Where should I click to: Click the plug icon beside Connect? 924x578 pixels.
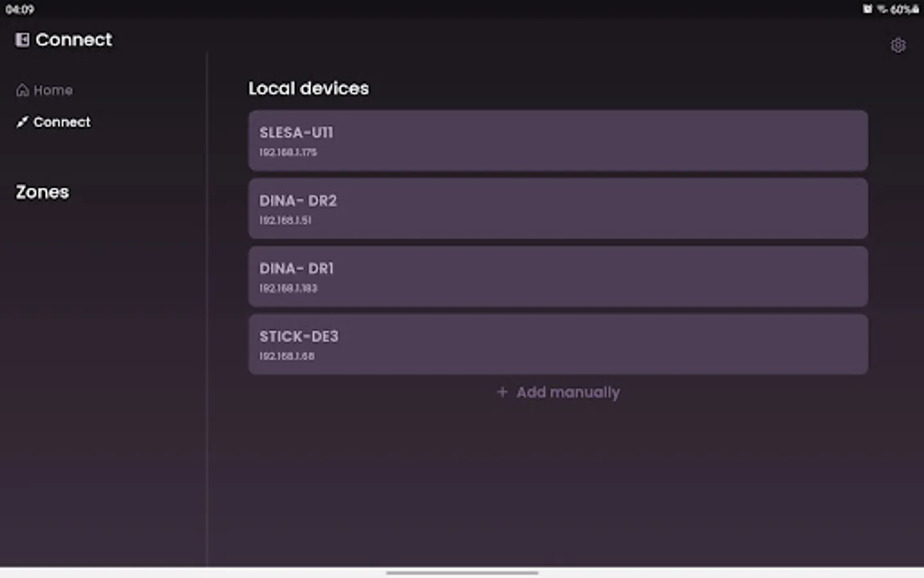coord(21,121)
